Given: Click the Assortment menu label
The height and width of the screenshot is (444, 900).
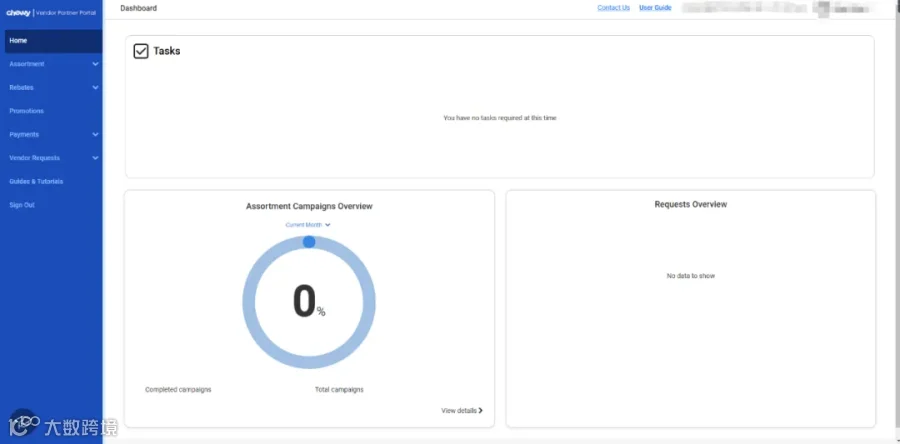Looking at the screenshot, I should coord(27,64).
